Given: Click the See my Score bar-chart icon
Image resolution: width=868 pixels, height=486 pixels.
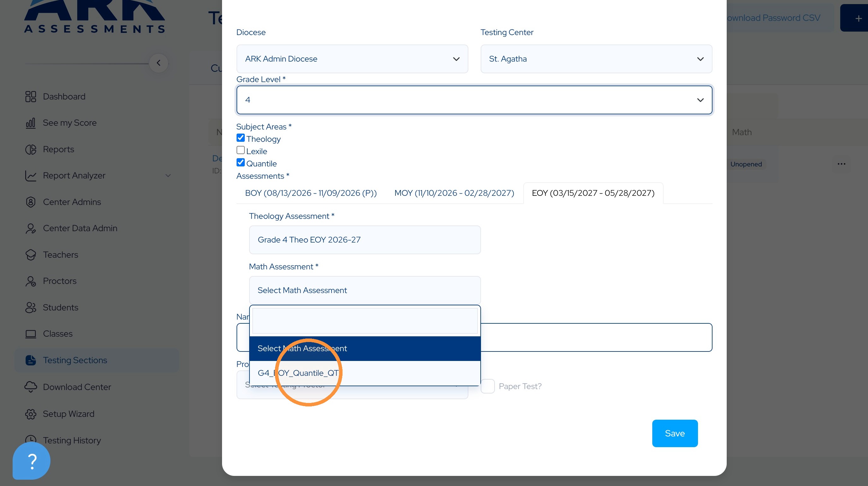Looking at the screenshot, I should (x=31, y=123).
